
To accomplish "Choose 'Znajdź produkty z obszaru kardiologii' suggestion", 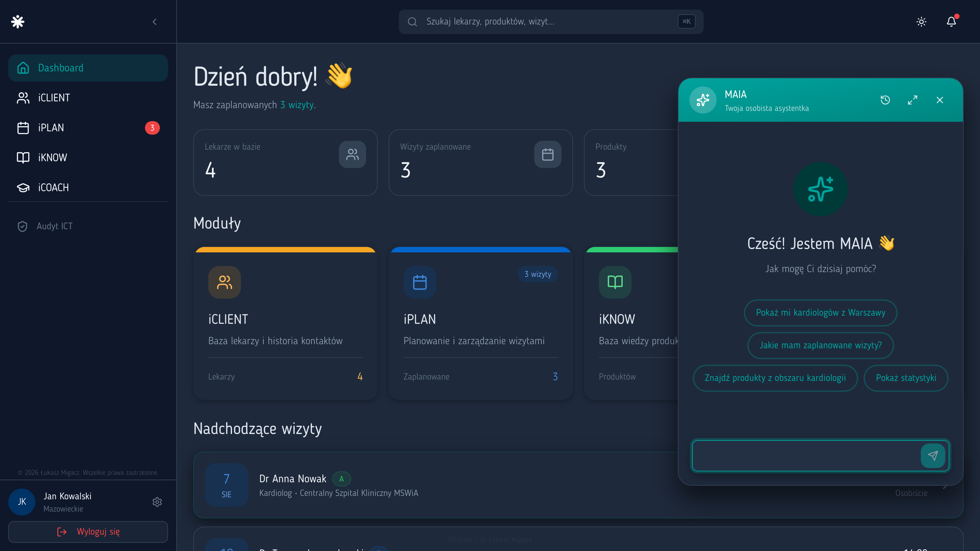I will [x=775, y=378].
